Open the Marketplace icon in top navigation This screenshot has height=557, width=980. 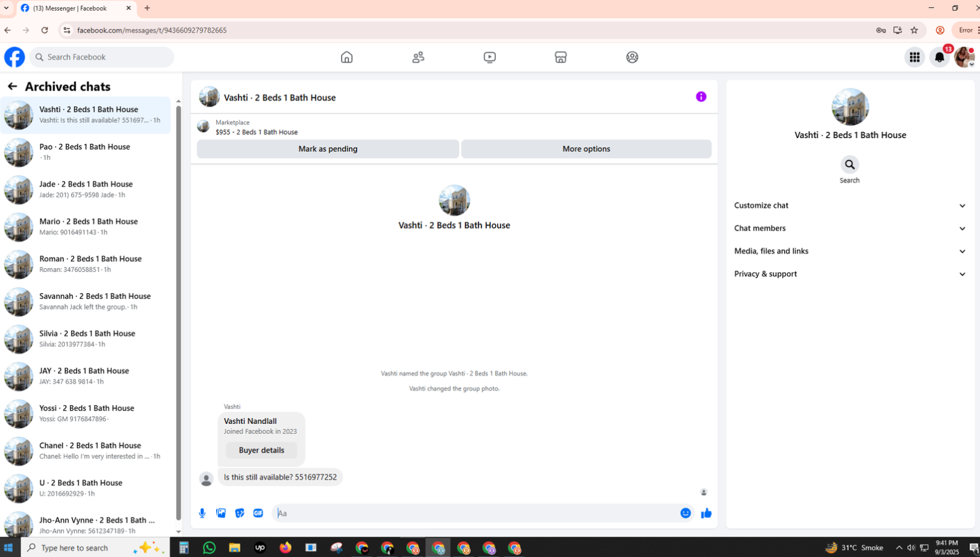(x=561, y=57)
